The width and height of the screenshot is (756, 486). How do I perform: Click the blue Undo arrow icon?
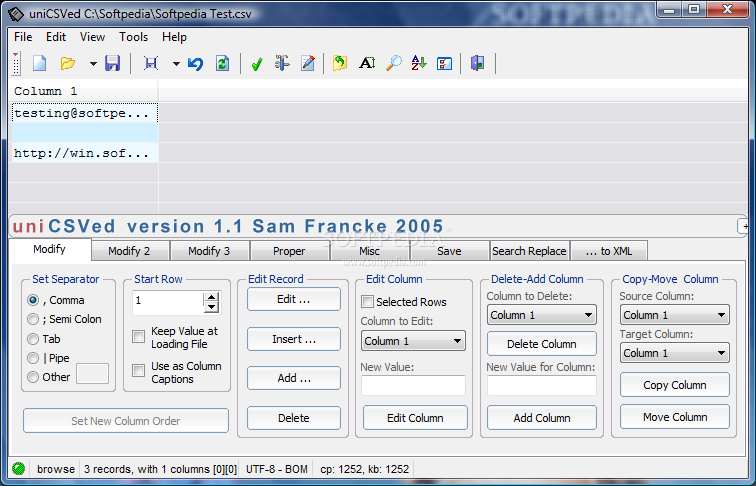click(195, 63)
